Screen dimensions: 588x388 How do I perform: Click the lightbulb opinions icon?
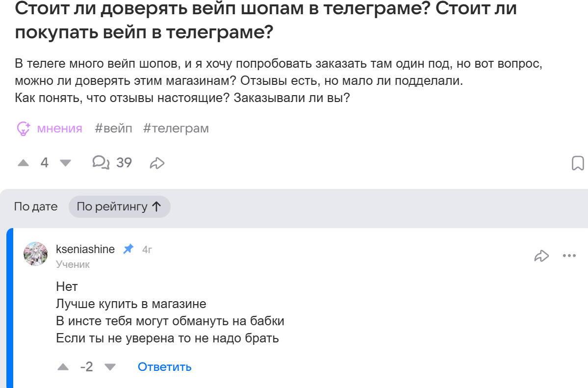click(24, 129)
